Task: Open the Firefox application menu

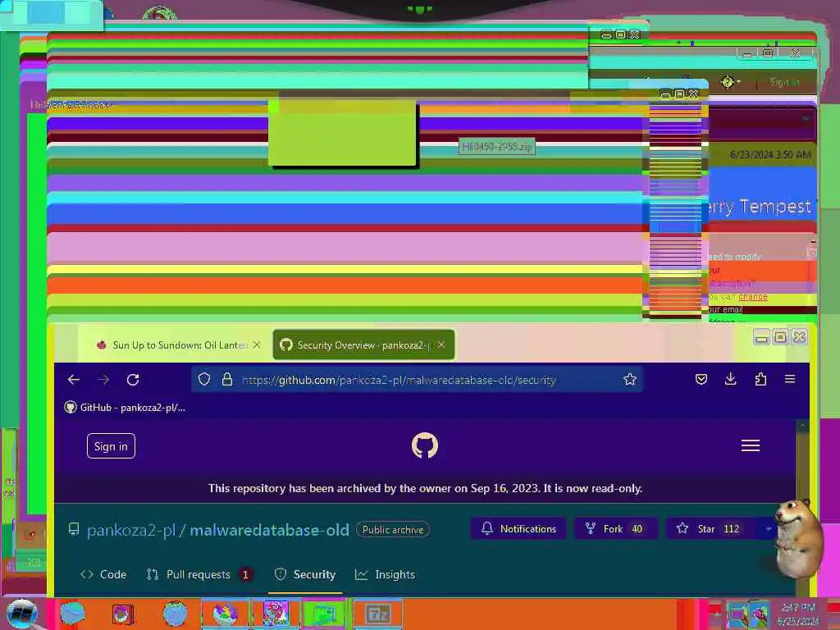Action: coord(790,379)
